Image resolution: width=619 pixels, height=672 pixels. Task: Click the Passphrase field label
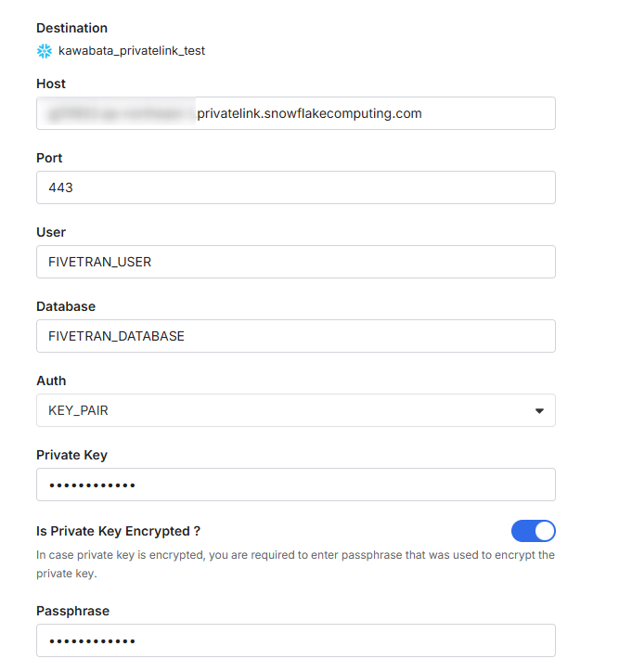[x=72, y=611]
